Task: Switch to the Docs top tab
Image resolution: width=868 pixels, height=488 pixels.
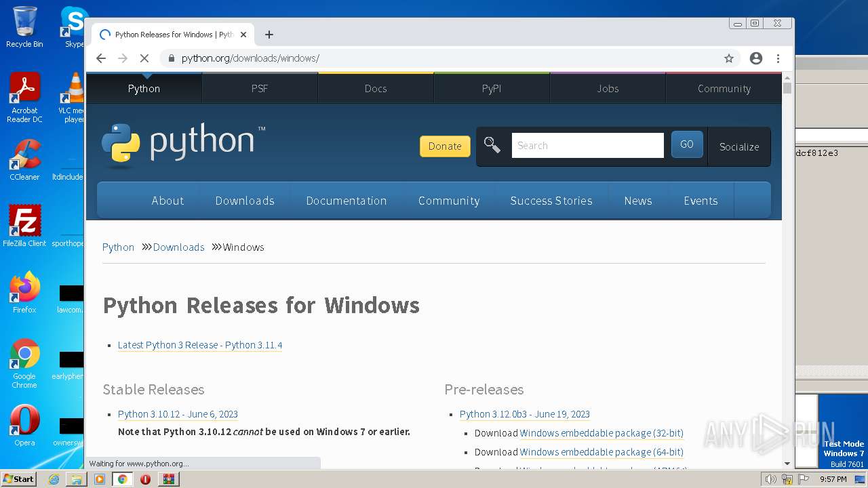Action: click(376, 88)
